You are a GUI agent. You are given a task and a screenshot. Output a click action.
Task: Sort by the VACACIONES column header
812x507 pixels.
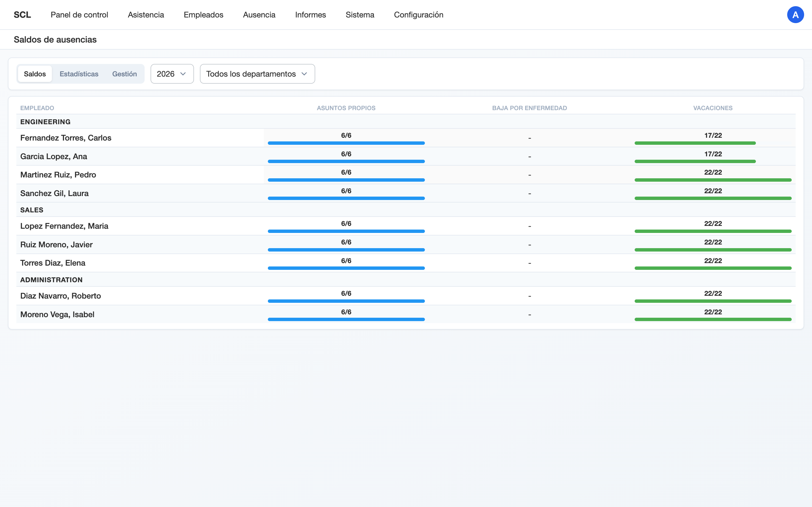[x=713, y=108]
